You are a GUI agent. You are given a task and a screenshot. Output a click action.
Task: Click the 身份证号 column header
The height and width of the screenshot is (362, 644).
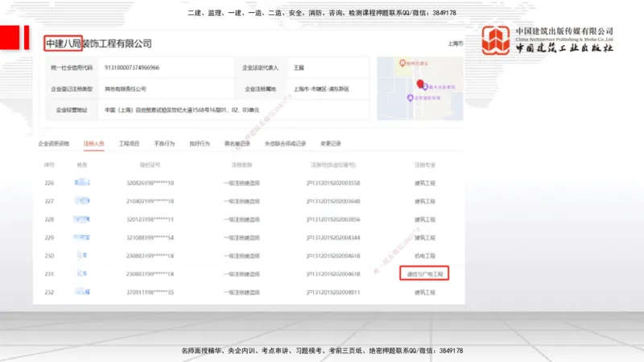pos(150,165)
